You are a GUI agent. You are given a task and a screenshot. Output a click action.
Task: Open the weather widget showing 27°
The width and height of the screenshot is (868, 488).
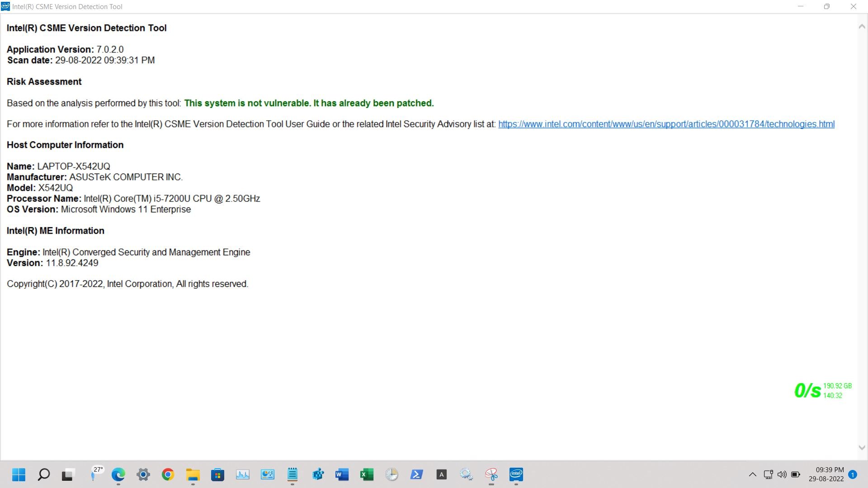(x=96, y=474)
